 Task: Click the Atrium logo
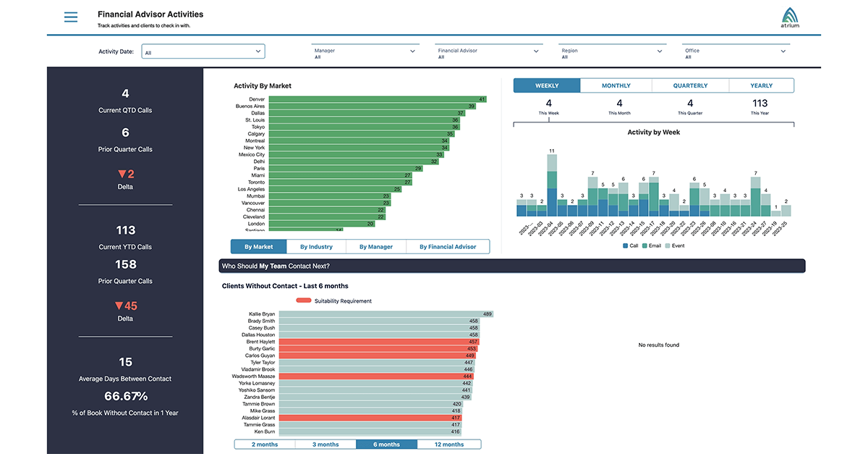[791, 18]
